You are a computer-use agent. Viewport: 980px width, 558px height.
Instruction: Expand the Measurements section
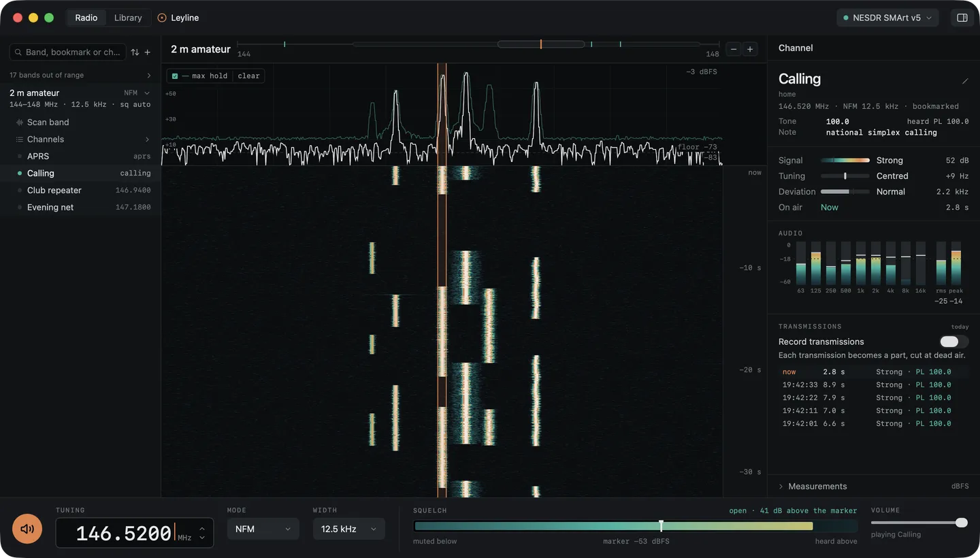[x=873, y=487]
